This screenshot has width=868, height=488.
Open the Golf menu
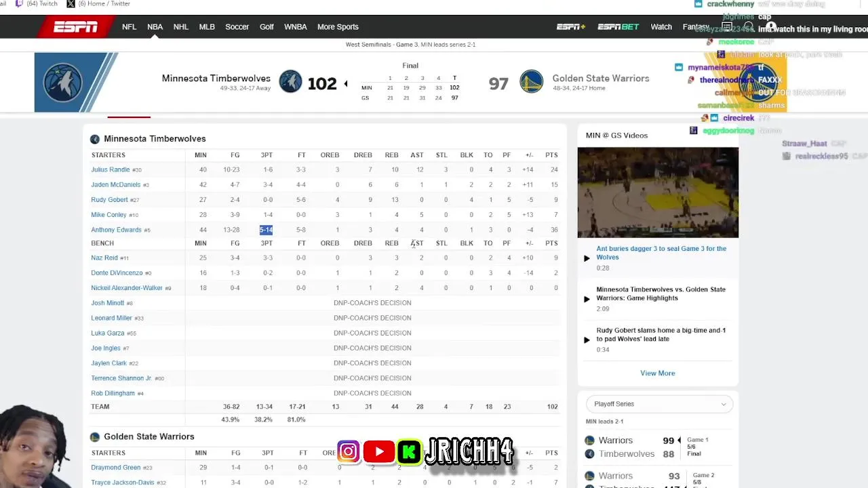(x=267, y=27)
